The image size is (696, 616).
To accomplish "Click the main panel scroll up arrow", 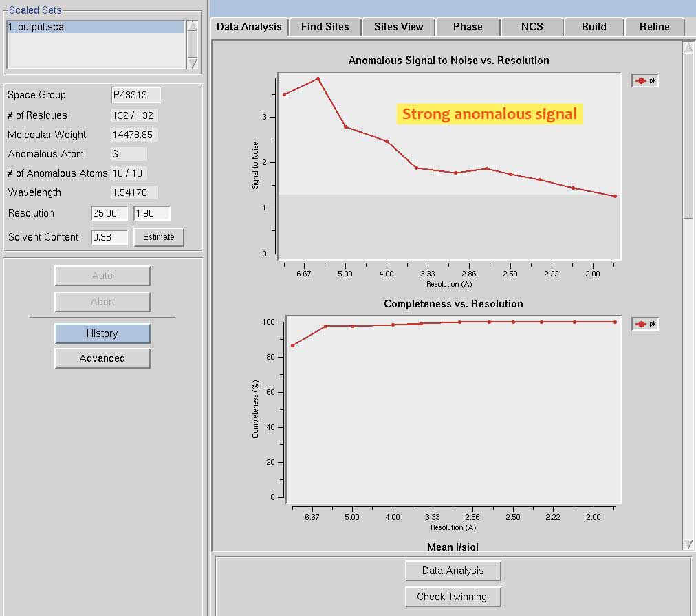I will pyautogui.click(x=688, y=47).
